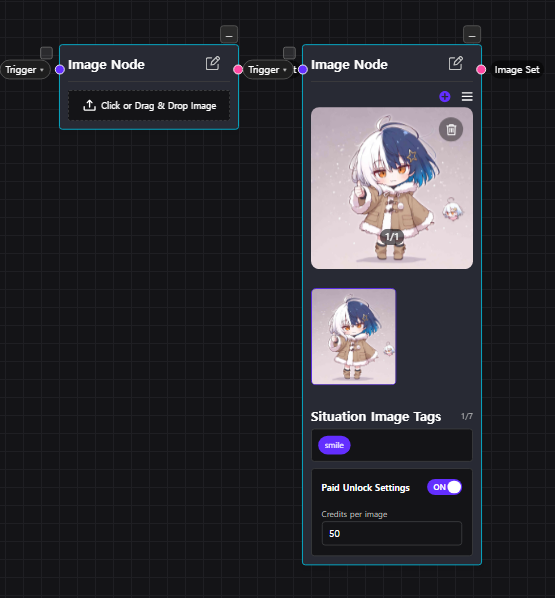Edit the empty Image Node title

point(213,63)
